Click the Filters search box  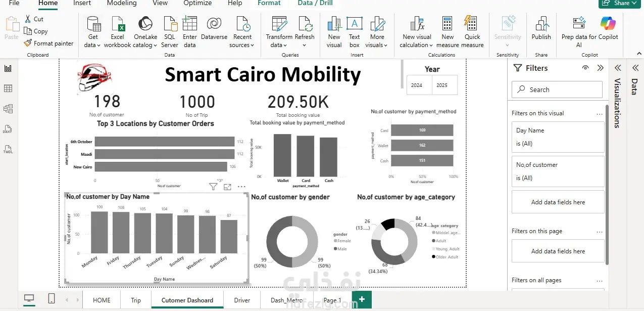coord(557,90)
